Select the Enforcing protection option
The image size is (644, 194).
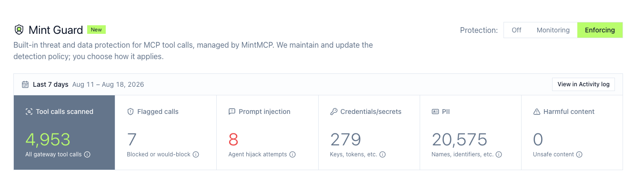pyautogui.click(x=600, y=30)
